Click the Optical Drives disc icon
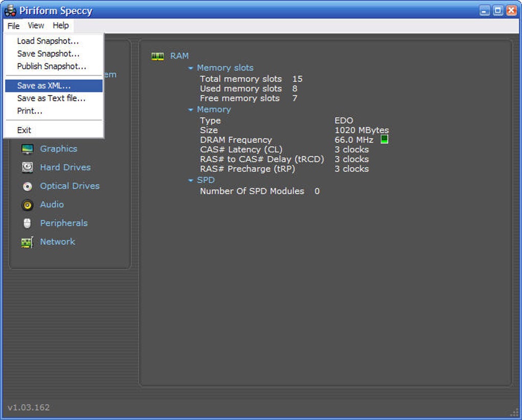 tap(27, 186)
